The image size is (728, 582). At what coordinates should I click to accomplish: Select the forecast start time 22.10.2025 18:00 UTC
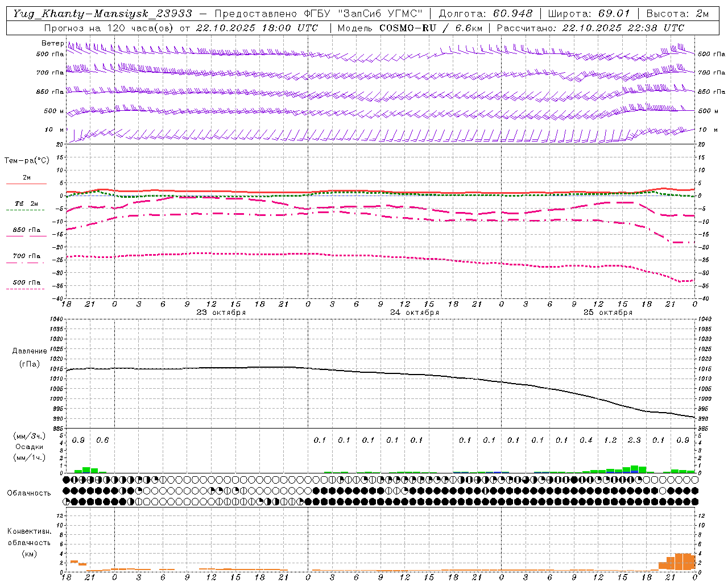pyautogui.click(x=257, y=28)
